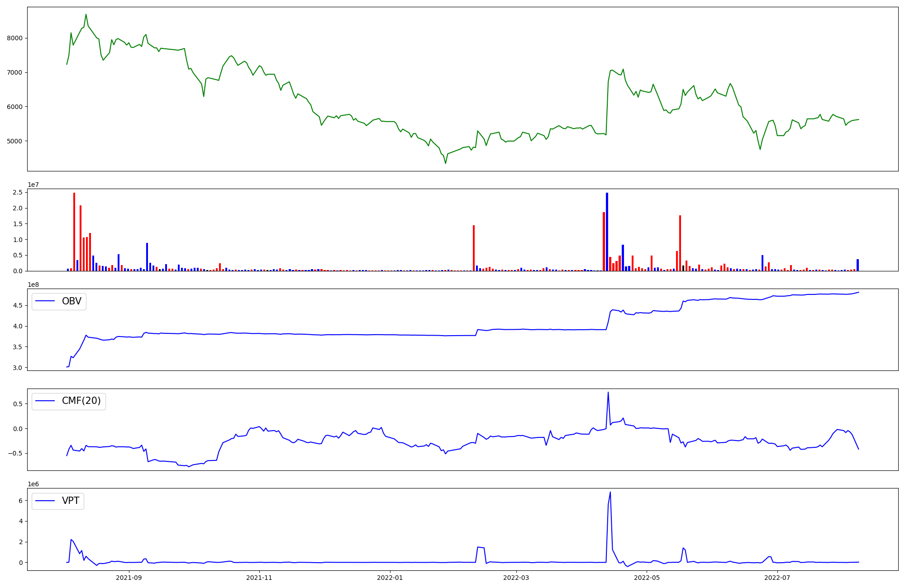This screenshot has width=905, height=588.
Task: Click the 1e8 scale label above the OBV chart
Action: (x=33, y=285)
